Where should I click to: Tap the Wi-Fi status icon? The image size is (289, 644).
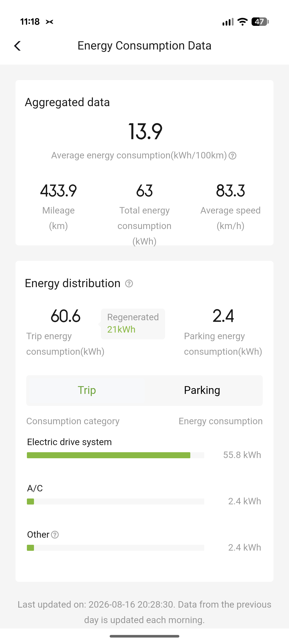pyautogui.click(x=242, y=22)
